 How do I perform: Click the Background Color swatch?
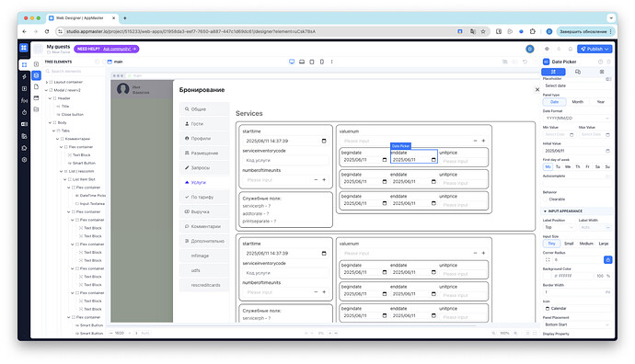(548, 276)
